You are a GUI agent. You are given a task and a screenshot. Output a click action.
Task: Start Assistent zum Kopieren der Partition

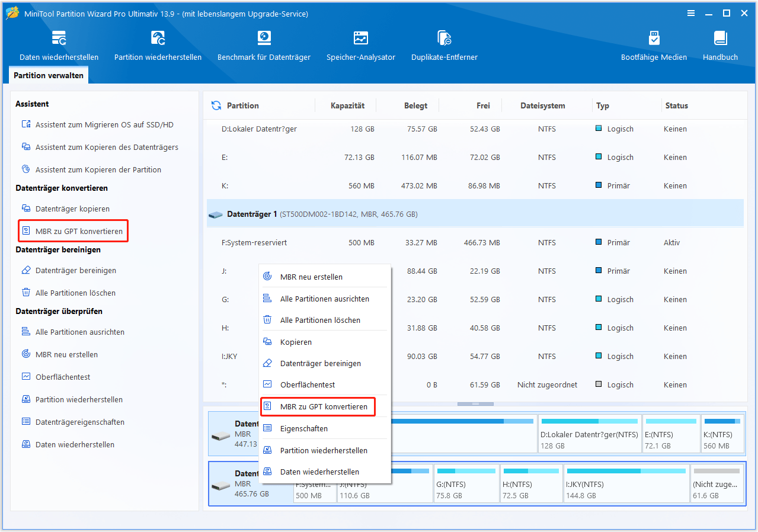click(91, 170)
